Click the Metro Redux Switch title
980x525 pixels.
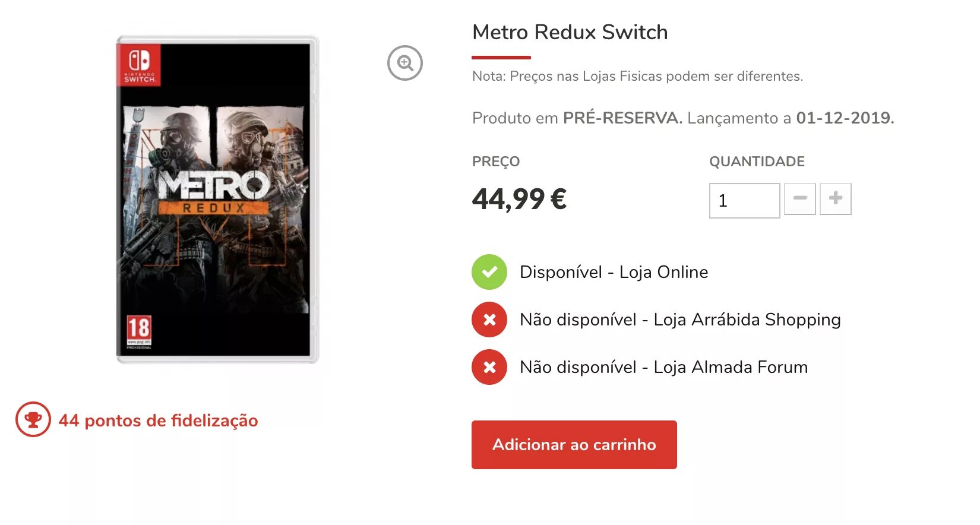click(x=570, y=32)
